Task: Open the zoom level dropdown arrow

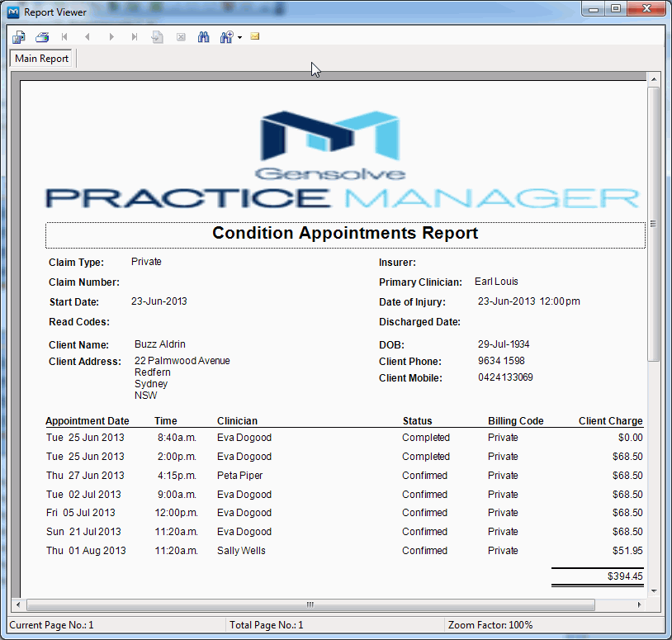Action: (239, 36)
